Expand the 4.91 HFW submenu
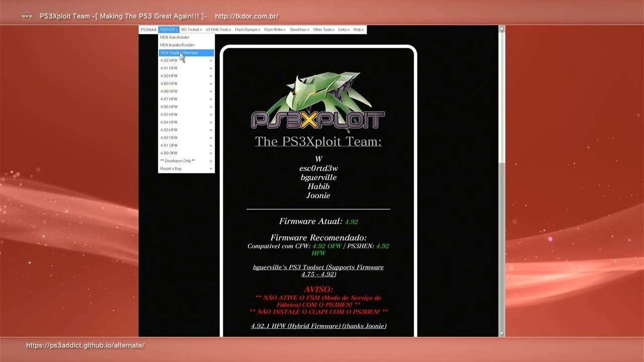This screenshot has width=644, height=362. click(186, 68)
